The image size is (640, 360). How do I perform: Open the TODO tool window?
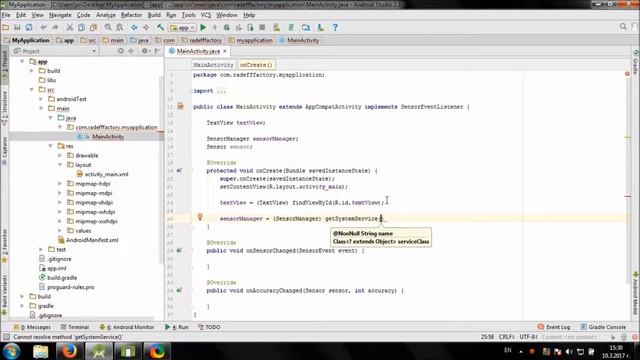click(209, 327)
